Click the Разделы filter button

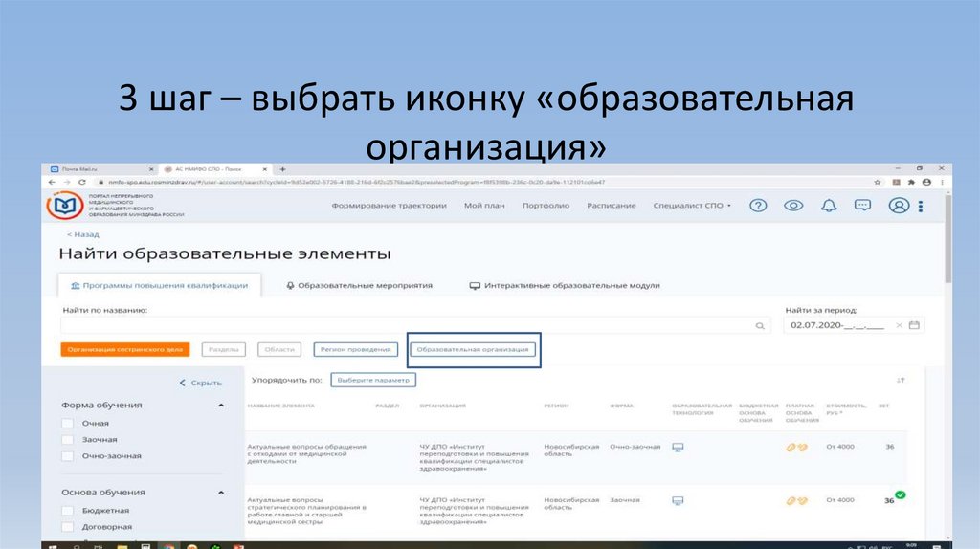(x=224, y=350)
